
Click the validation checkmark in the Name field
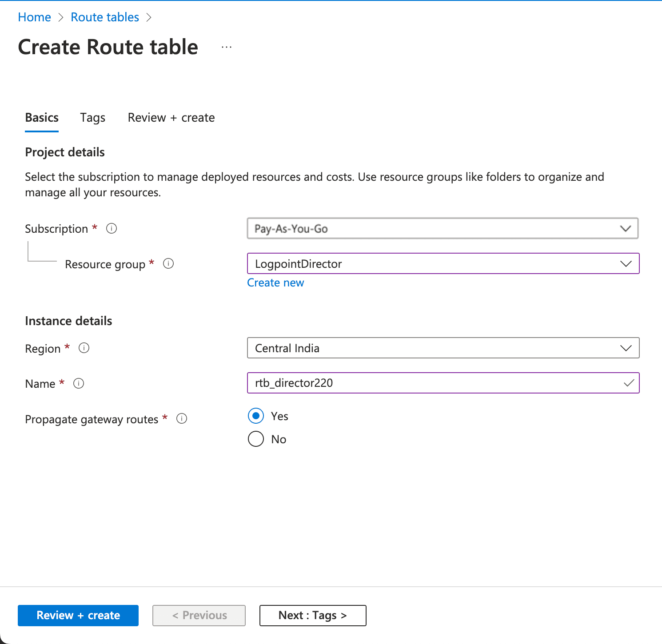(x=629, y=382)
